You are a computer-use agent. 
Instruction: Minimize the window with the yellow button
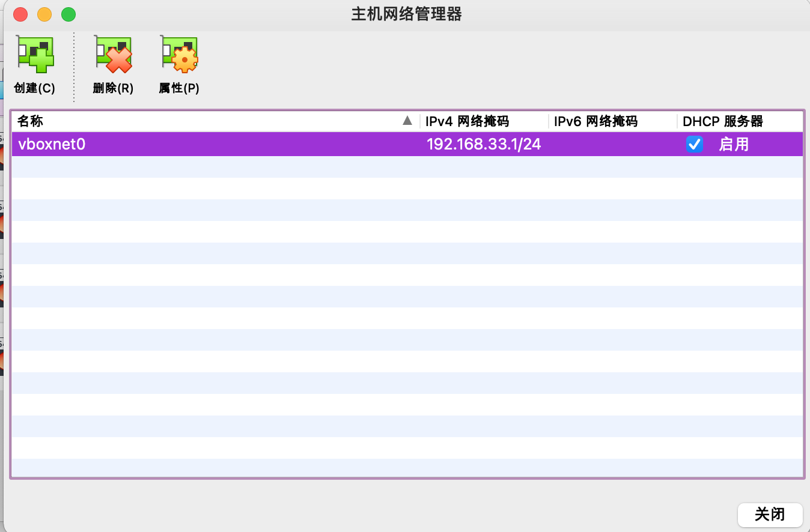44,14
